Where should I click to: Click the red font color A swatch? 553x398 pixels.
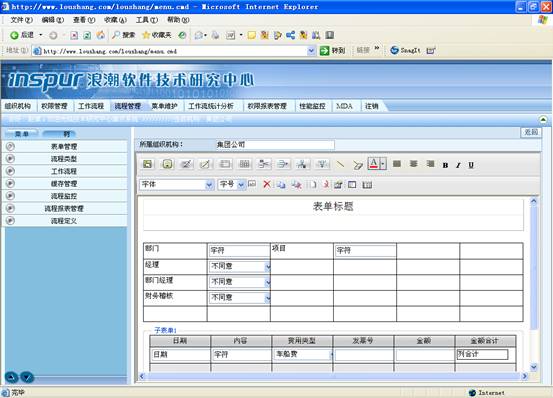point(373,164)
